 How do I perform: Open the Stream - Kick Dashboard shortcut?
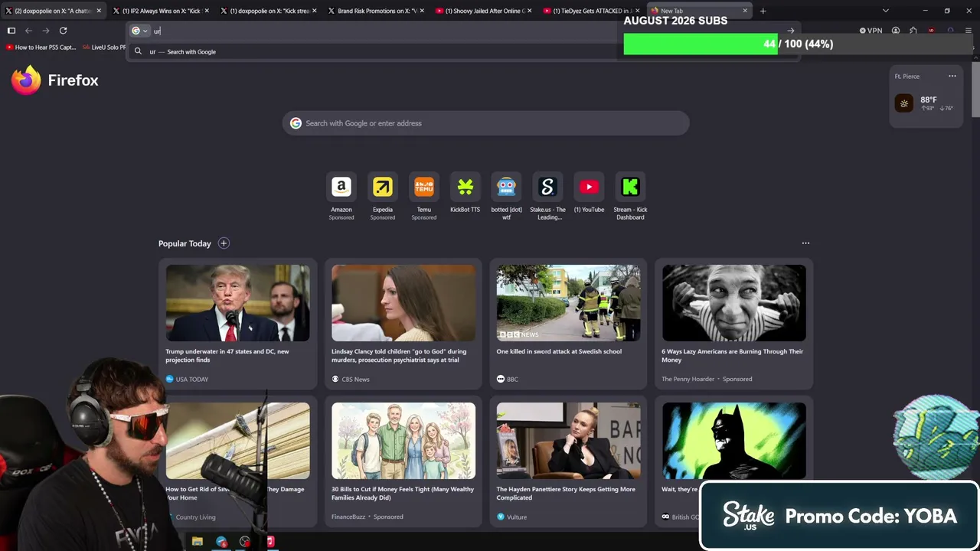(630, 197)
